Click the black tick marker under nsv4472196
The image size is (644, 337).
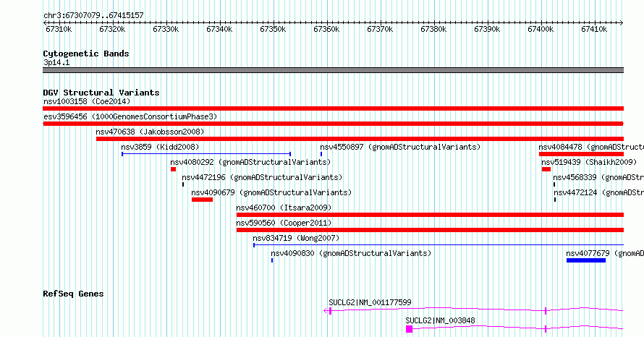183,184
